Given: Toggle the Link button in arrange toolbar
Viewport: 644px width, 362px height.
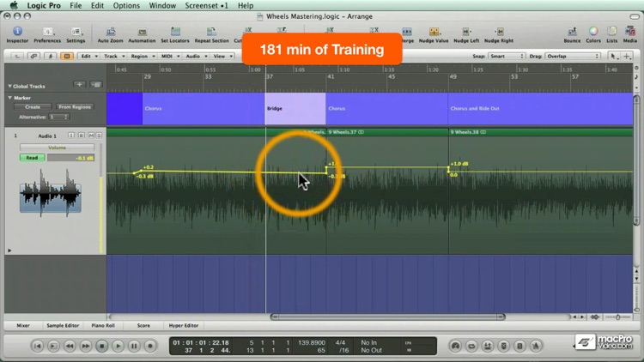Looking at the screenshot, I should 33,57.
